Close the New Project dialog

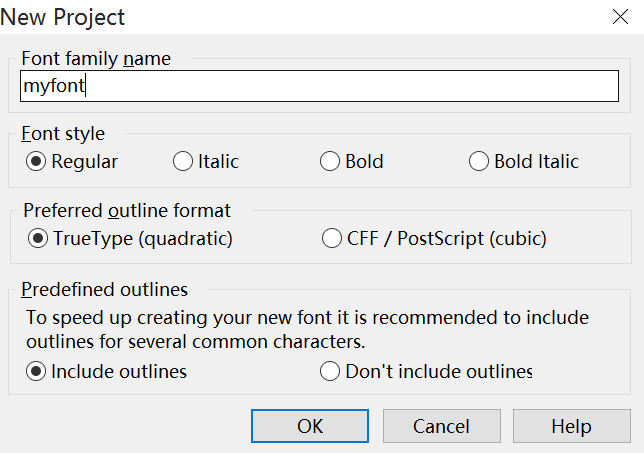click(x=620, y=17)
